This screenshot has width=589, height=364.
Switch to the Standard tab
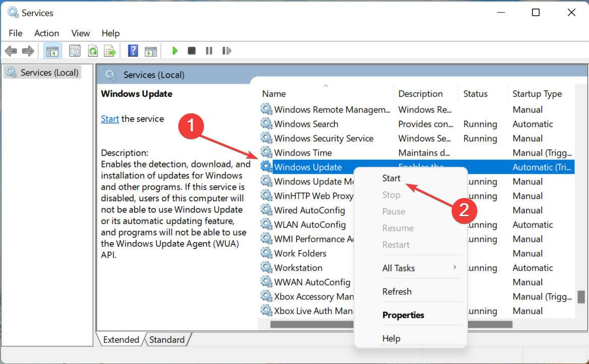(167, 340)
